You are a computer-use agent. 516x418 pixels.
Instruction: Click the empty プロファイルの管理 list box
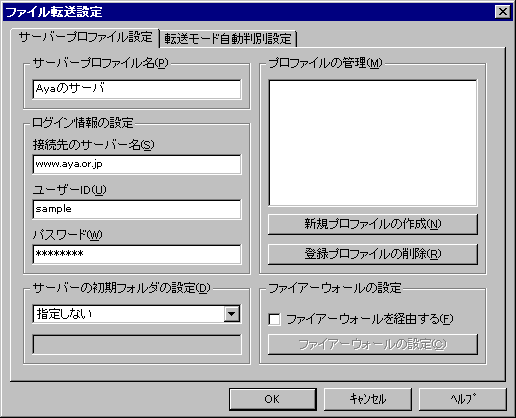(373, 143)
